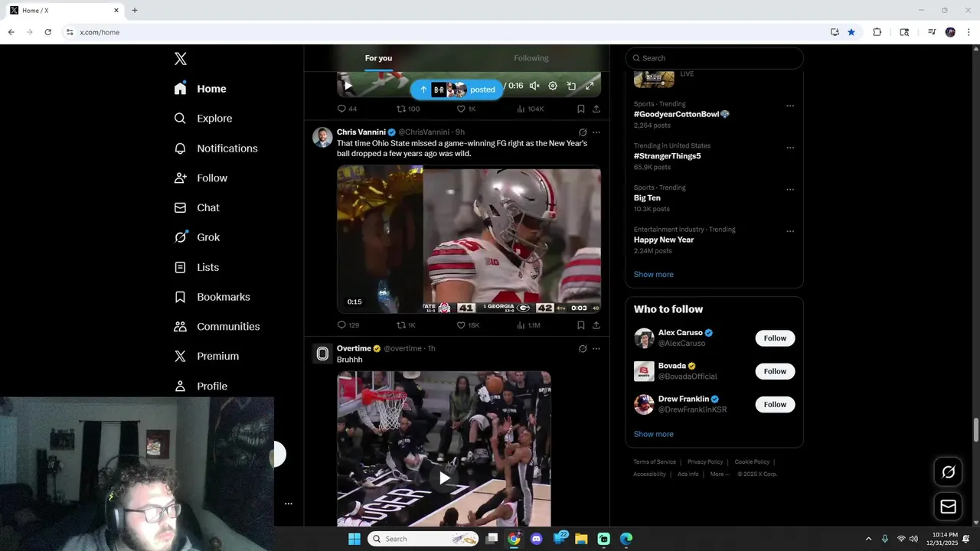
Task: Open Profile from the sidebar
Action: [x=201, y=386]
